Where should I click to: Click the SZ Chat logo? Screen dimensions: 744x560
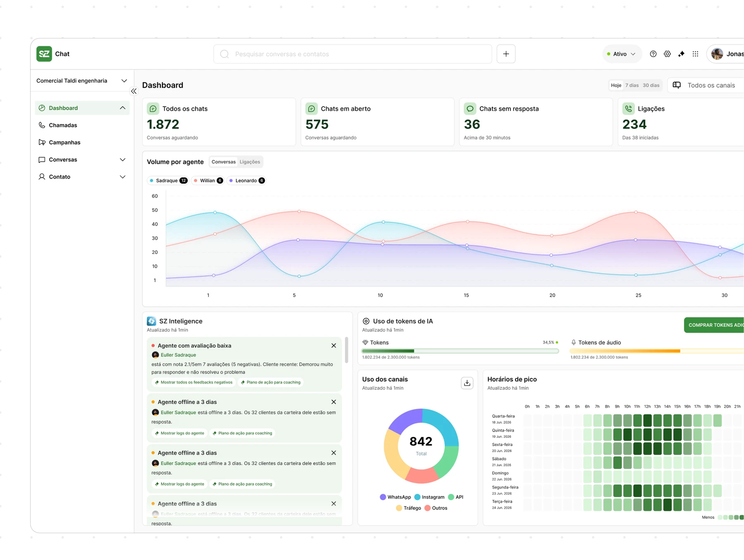[x=44, y=54]
